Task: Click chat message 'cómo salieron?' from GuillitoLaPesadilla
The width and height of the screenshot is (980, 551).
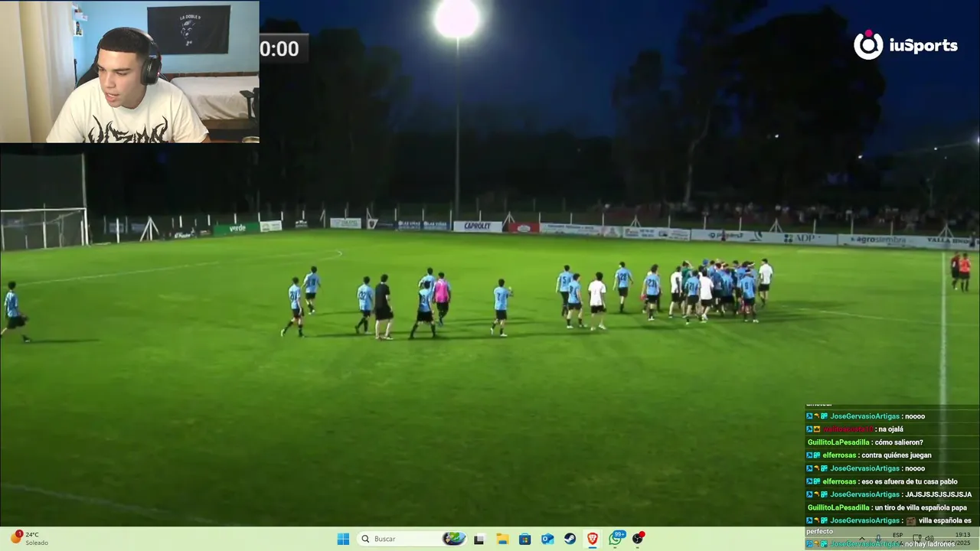Action: 898,442
